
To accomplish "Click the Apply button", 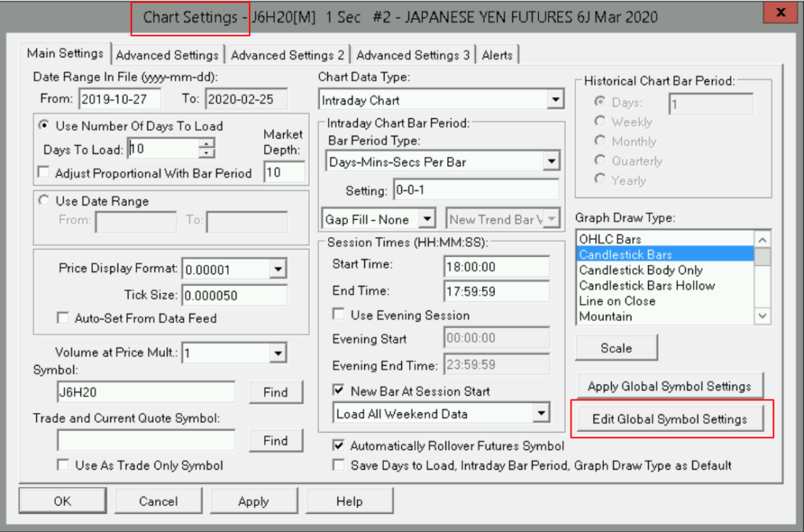I will (x=254, y=500).
